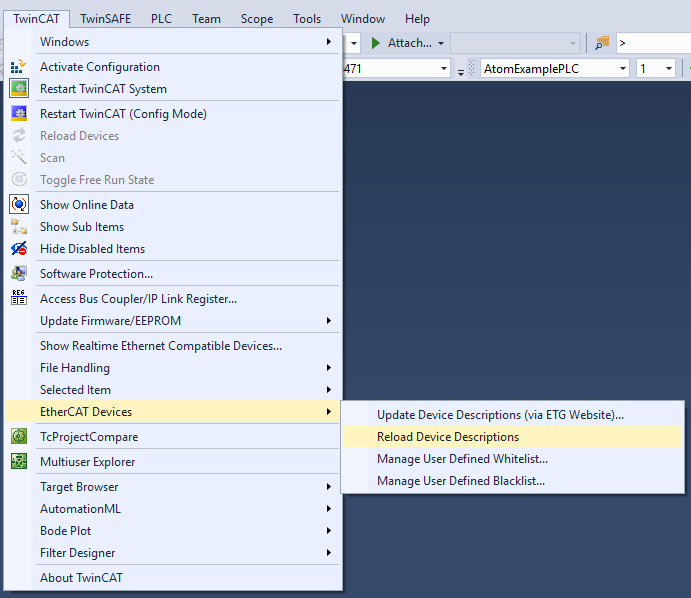Open Manage User Defined Whitelist

(462, 459)
